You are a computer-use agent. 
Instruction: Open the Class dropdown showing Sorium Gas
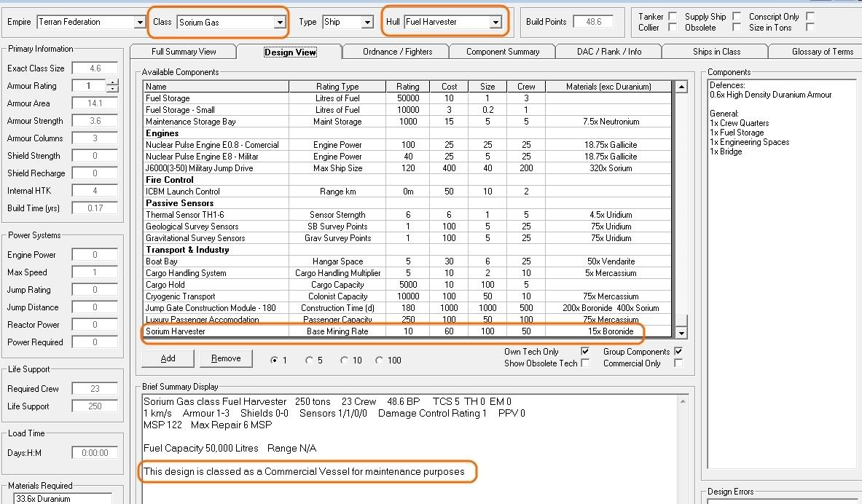tap(280, 22)
